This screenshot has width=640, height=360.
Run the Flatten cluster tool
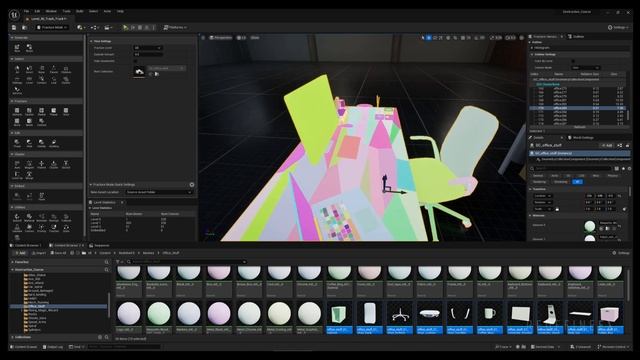[x=42, y=164]
